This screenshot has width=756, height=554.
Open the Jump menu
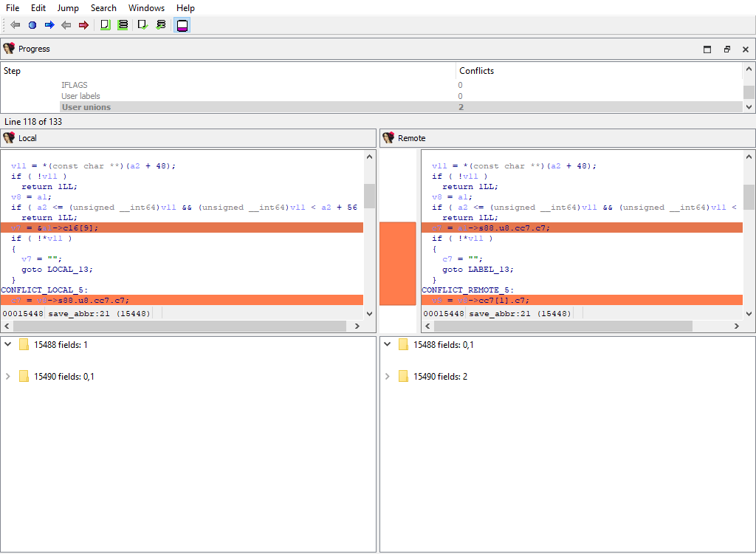tap(68, 8)
